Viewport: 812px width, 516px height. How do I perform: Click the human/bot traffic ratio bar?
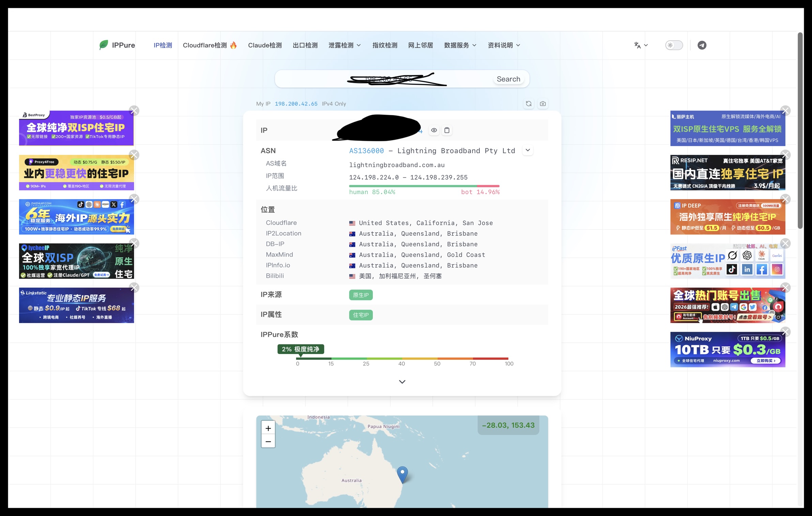(424, 186)
